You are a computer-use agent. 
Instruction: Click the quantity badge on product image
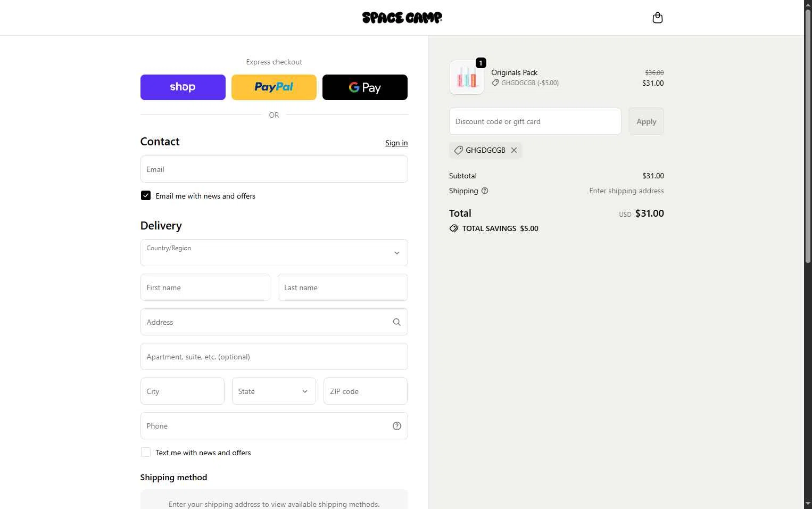pos(480,63)
